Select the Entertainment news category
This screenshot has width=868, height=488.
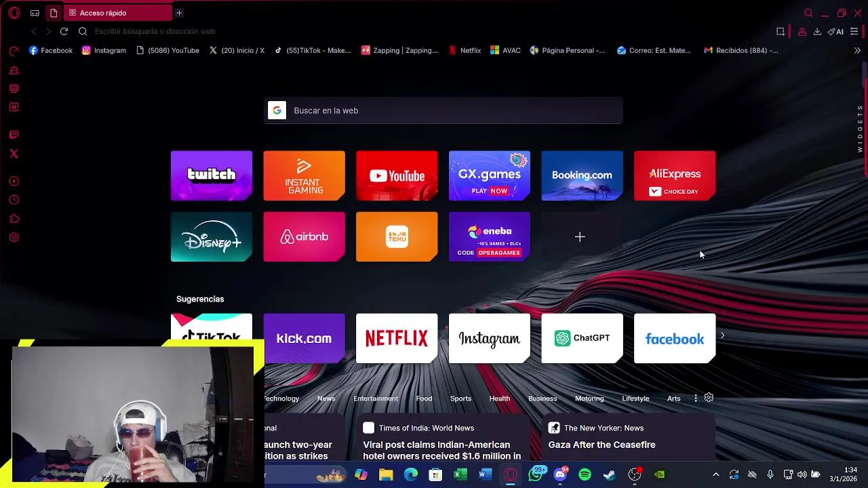click(x=376, y=399)
